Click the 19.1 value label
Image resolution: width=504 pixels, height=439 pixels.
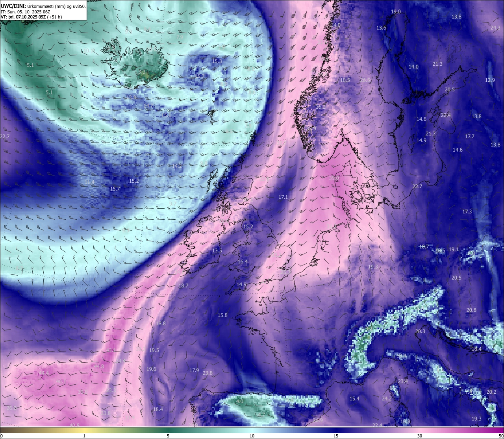(454, 249)
